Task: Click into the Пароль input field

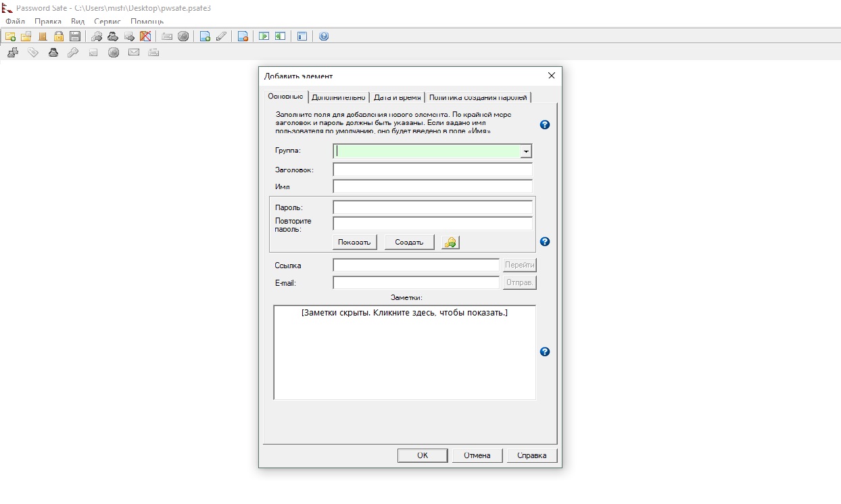Action: click(433, 207)
